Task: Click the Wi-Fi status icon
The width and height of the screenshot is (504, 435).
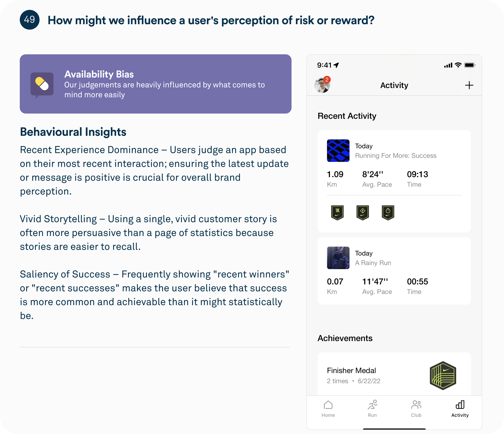Action: [458, 65]
